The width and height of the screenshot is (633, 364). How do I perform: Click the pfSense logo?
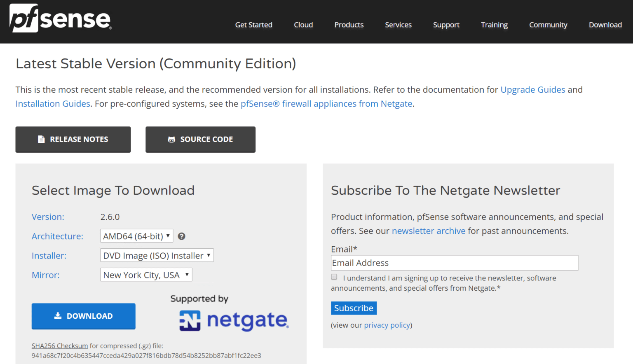(59, 18)
